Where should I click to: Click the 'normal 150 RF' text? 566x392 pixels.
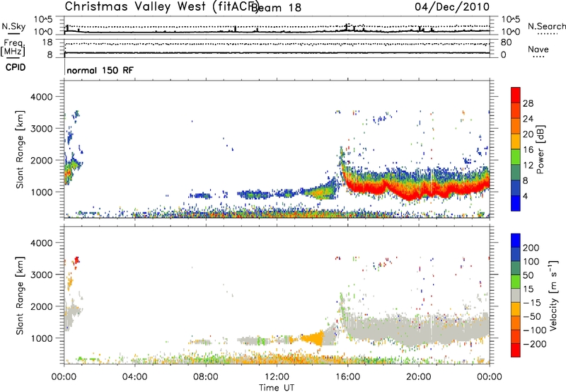point(100,70)
